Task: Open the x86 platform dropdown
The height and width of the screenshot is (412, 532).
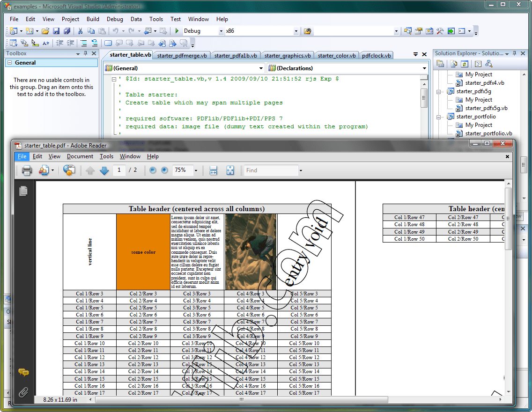Action: [296, 30]
